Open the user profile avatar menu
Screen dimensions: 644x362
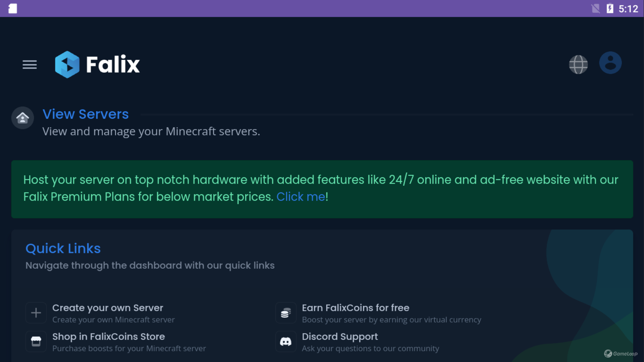click(x=610, y=63)
